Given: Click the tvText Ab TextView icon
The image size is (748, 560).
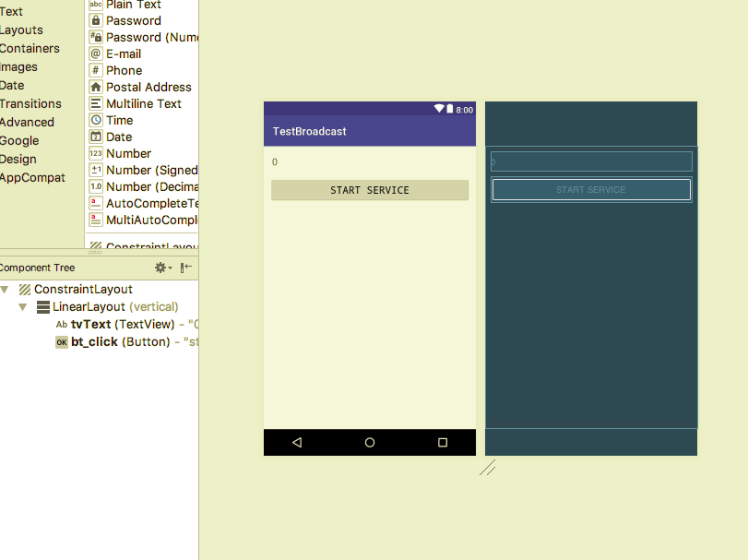Looking at the screenshot, I should 62,325.
